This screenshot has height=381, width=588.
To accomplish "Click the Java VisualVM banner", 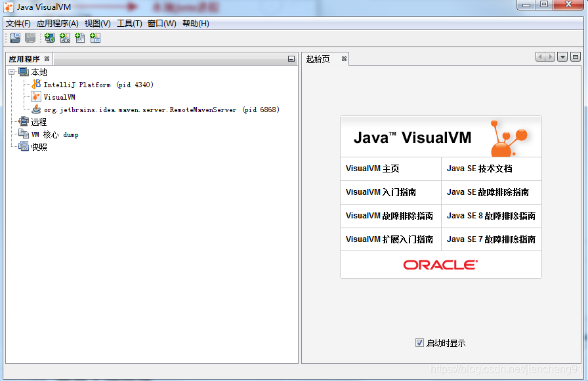I will pyautogui.click(x=440, y=137).
